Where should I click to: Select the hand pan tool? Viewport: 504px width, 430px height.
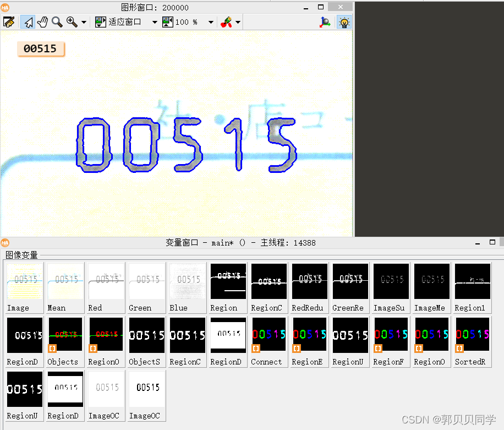[x=42, y=22]
